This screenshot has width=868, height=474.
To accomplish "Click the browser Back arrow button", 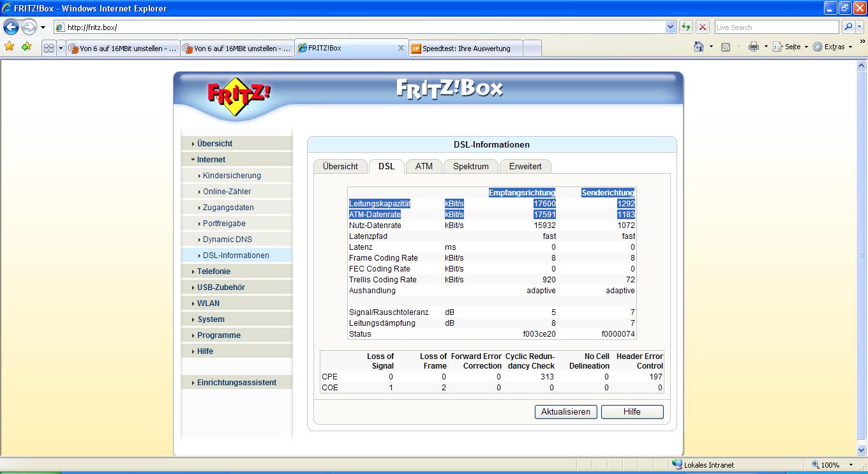I will click(x=11, y=27).
